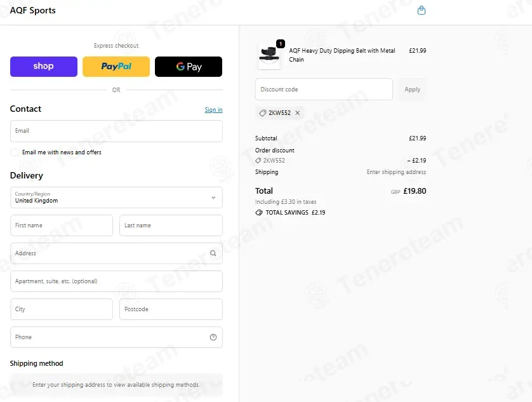Click the dipping belt product thumbnail
This screenshot has width=532, height=402.
click(269, 56)
